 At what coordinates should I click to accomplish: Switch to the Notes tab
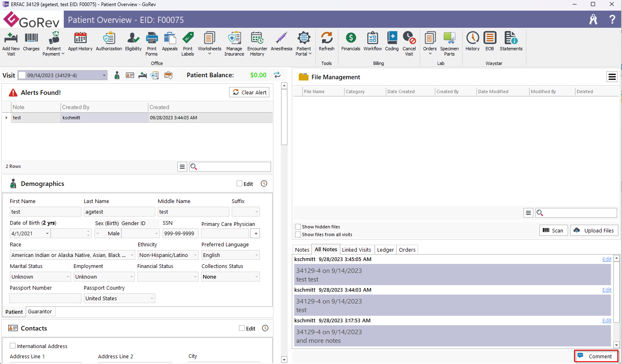click(302, 250)
